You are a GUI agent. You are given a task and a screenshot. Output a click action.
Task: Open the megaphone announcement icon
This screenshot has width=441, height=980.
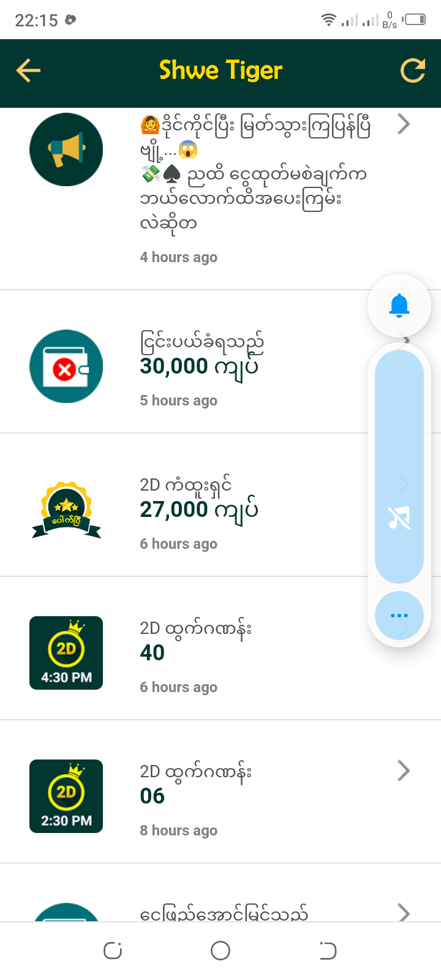click(66, 149)
